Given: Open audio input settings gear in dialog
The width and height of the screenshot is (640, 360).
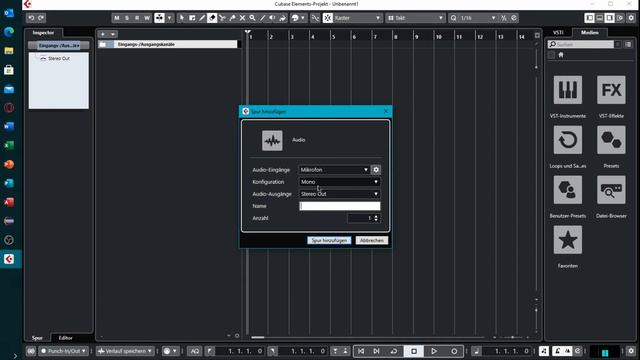Looking at the screenshot, I should tap(376, 170).
